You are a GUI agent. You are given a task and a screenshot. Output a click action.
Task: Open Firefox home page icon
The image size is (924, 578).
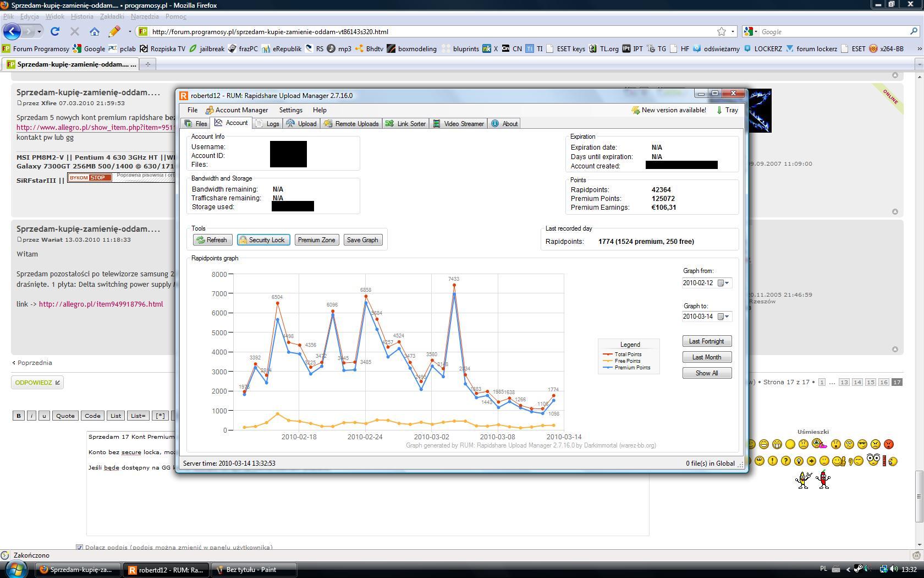tap(95, 31)
